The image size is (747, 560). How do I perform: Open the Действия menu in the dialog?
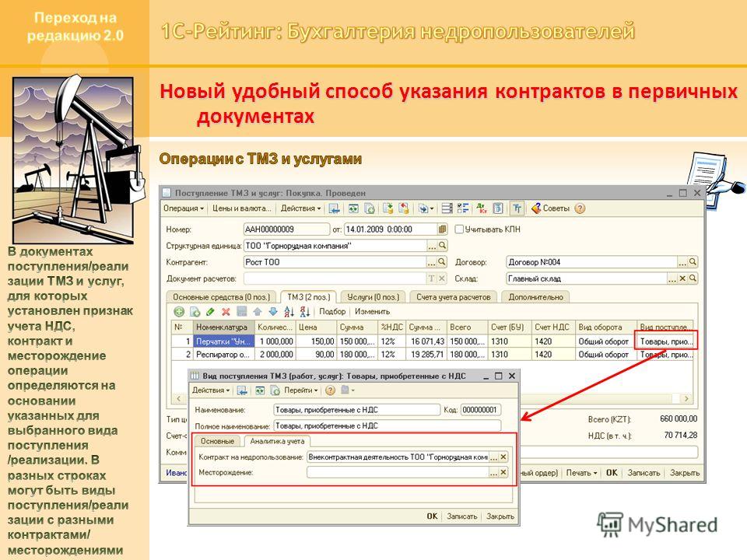[211, 390]
